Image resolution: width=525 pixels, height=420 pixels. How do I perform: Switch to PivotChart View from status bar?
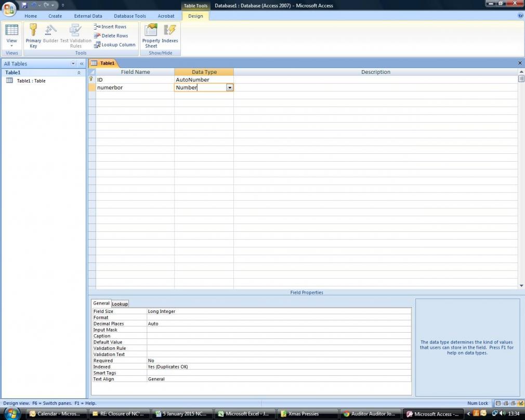(513, 403)
